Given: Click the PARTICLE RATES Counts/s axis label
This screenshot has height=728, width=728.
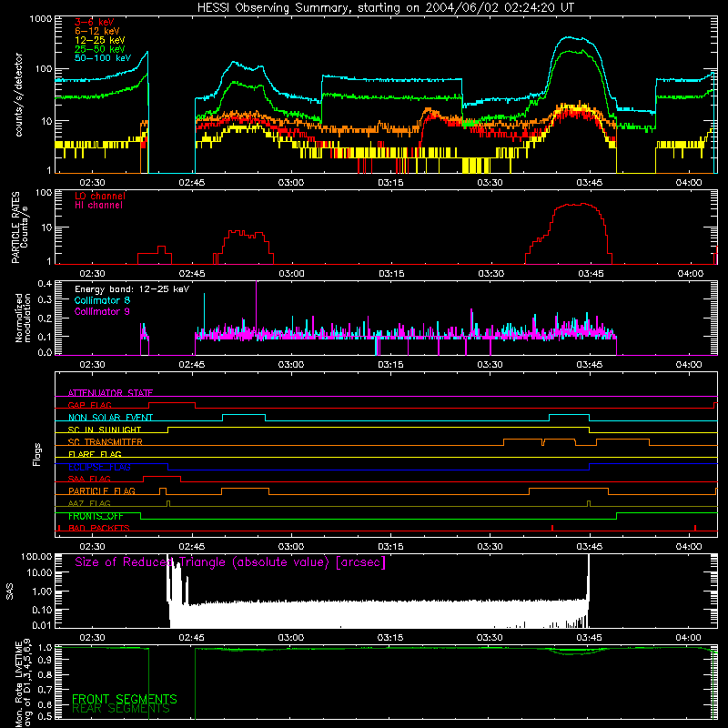Looking at the screenshot, I should [19, 227].
